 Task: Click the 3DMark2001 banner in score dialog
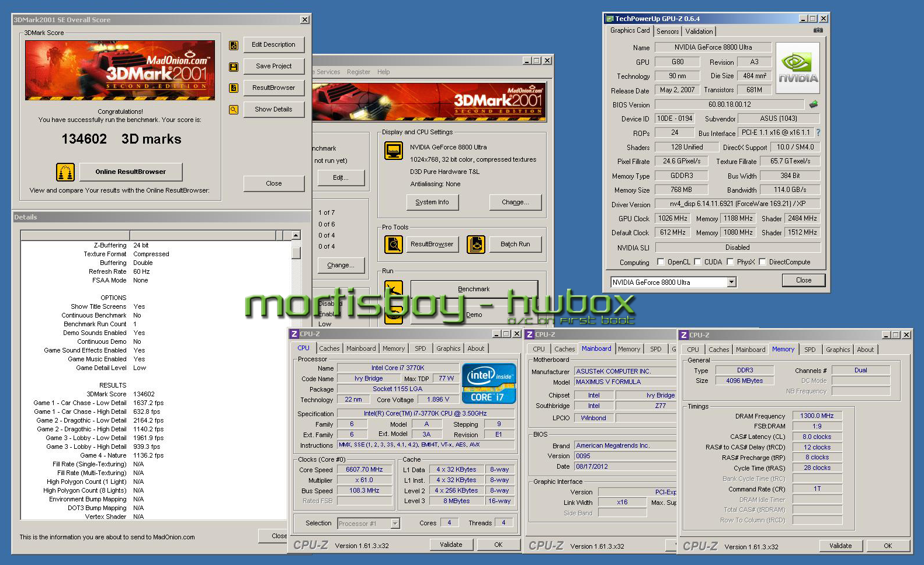coord(120,70)
